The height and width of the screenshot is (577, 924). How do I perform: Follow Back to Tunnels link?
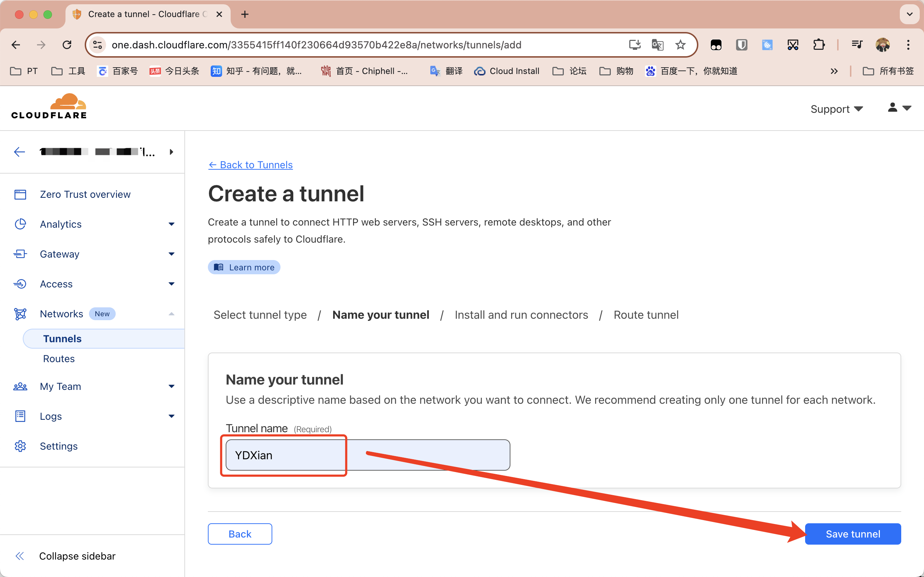click(251, 165)
